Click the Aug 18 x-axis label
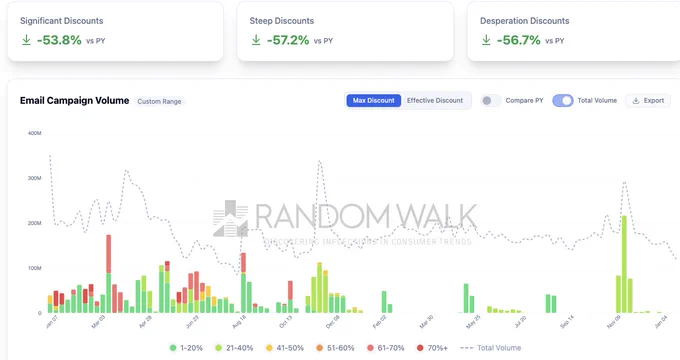Image resolution: width=680 pixels, height=360 pixels. [239, 322]
